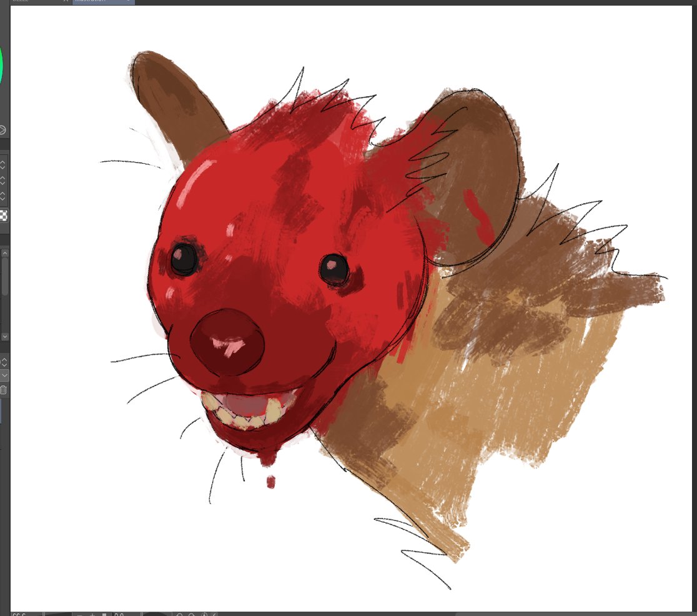The width and height of the screenshot is (697, 616).
Task: Click the stepper above the trash icon
Action: click(3, 362)
